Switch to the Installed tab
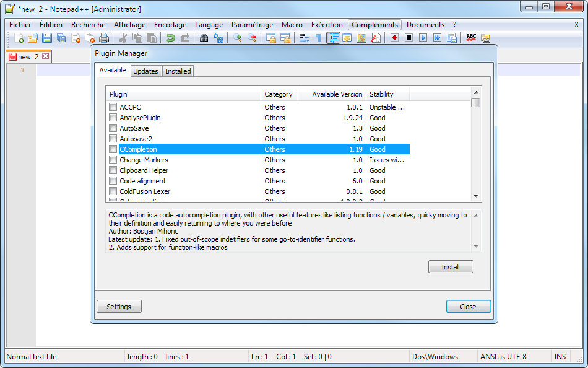This screenshot has width=588, height=368. coord(178,71)
